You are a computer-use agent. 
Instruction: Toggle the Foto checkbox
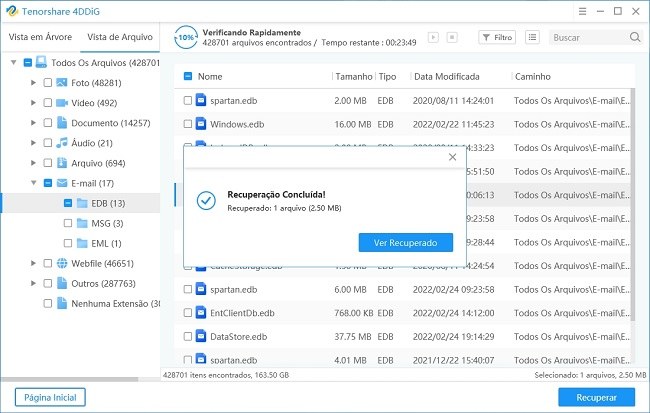coord(48,83)
